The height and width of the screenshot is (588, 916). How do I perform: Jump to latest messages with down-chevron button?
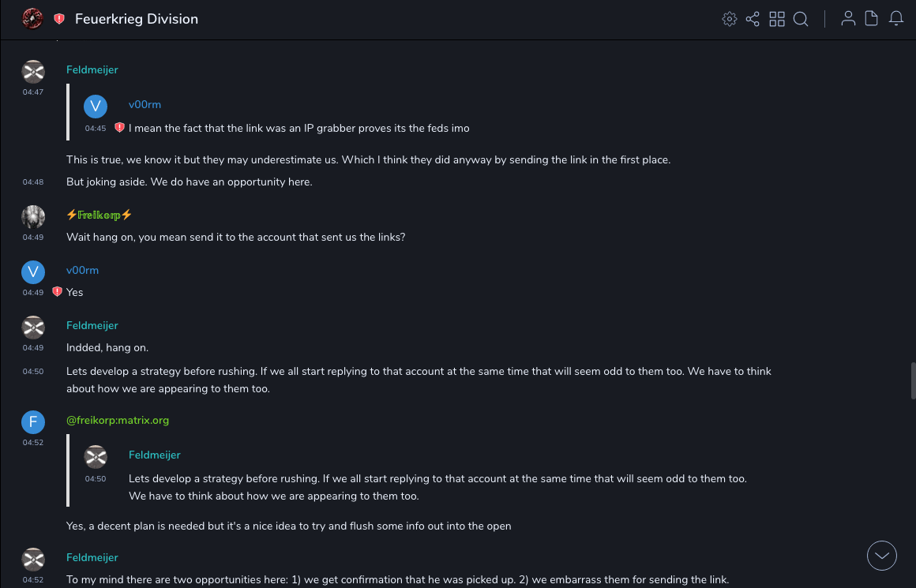coord(881,556)
